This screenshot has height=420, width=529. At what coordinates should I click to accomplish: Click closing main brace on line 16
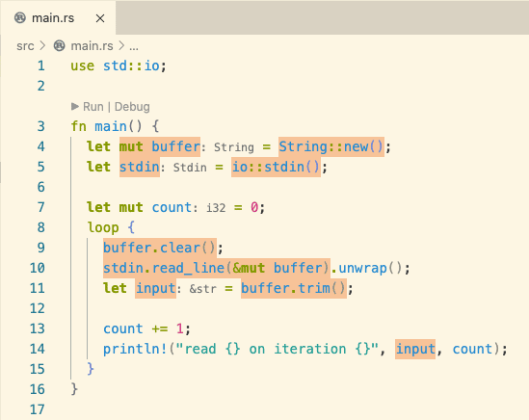coord(74,389)
